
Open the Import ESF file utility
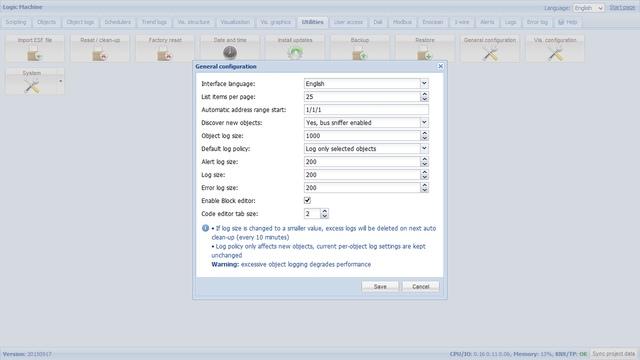point(35,48)
